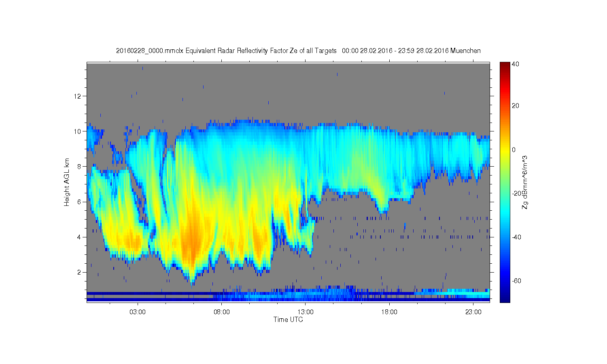Select the height axis tick label 6
The image size is (607, 364).
(x=80, y=202)
